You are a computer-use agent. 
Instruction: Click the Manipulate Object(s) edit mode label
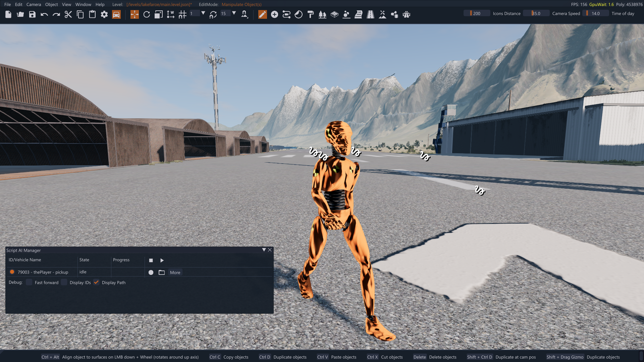click(x=241, y=4)
